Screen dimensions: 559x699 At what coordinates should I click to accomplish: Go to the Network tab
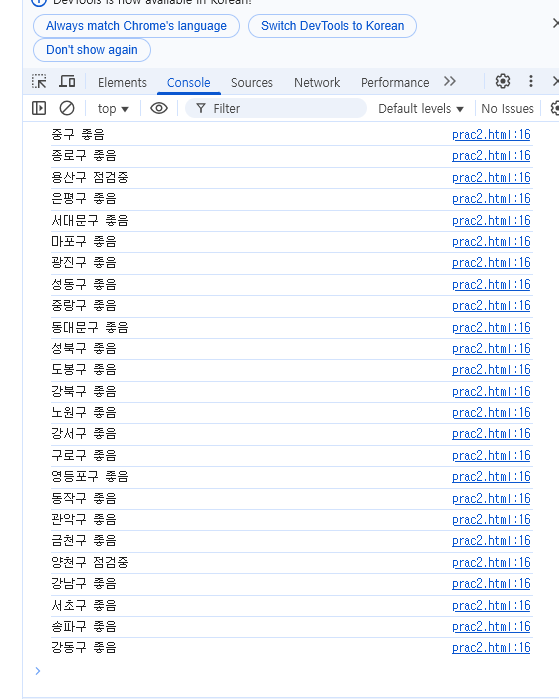click(317, 82)
